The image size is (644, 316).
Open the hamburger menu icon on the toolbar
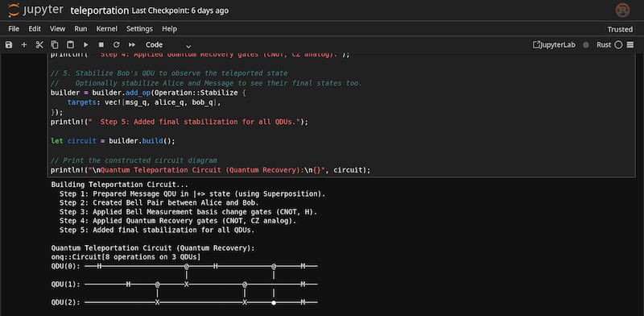click(630, 45)
